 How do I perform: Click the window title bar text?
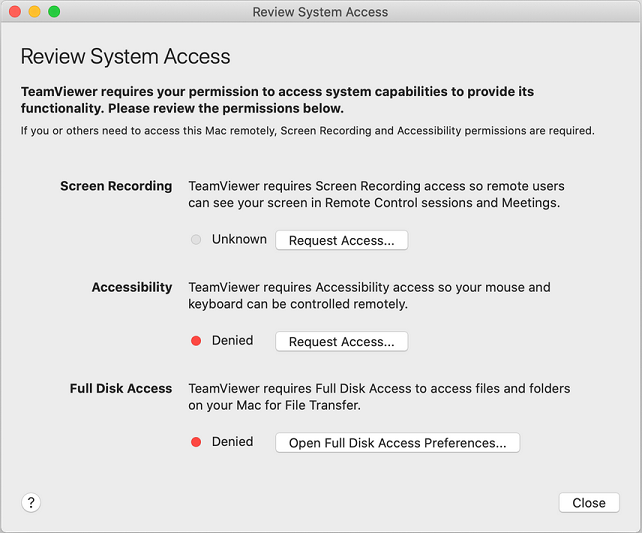[x=320, y=12]
